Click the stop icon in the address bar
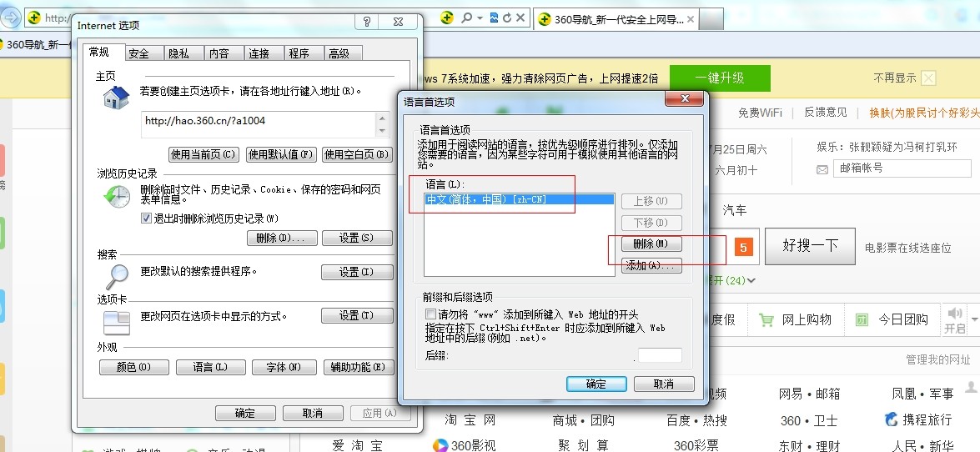 pyautogui.click(x=521, y=18)
